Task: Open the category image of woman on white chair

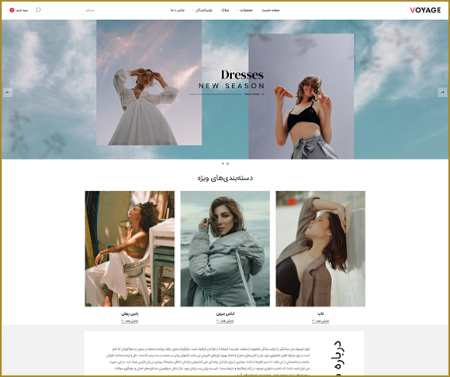Action: 130,249
